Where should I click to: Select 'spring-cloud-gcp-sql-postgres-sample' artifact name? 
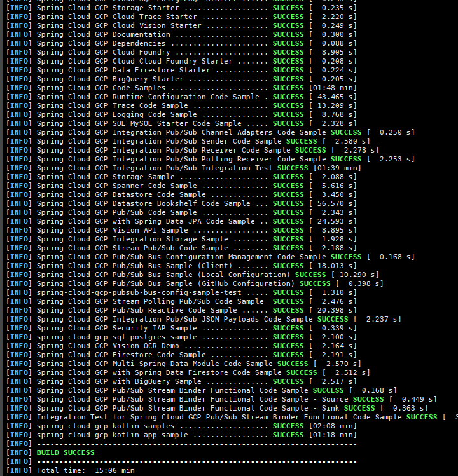click(116, 337)
